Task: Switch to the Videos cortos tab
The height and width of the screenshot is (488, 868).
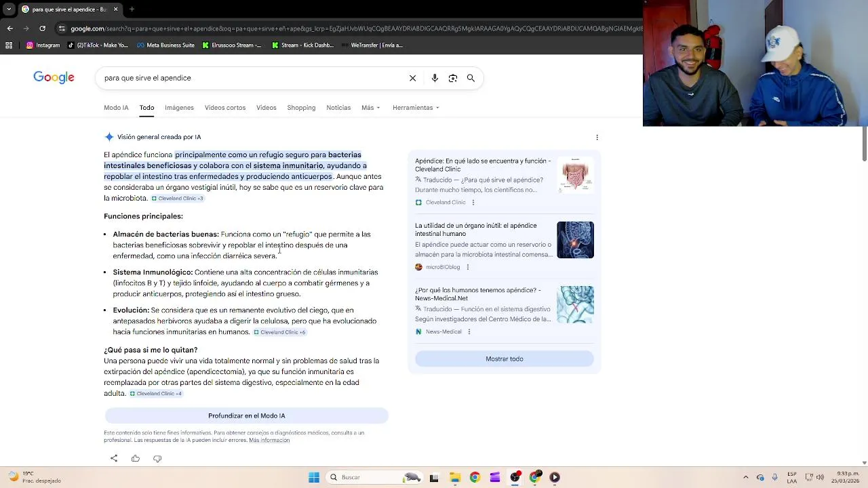Action: [225, 108]
